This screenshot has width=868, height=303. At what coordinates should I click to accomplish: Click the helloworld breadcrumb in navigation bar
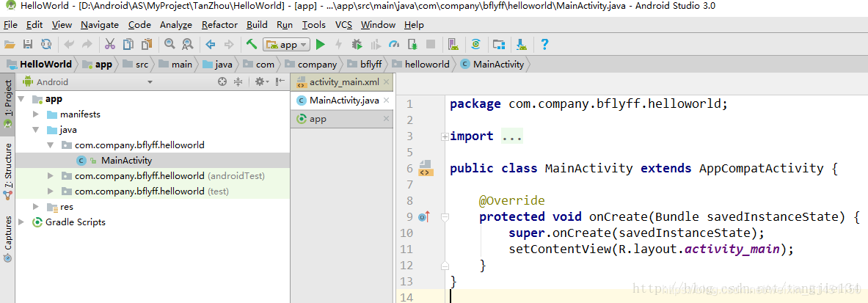pos(421,65)
